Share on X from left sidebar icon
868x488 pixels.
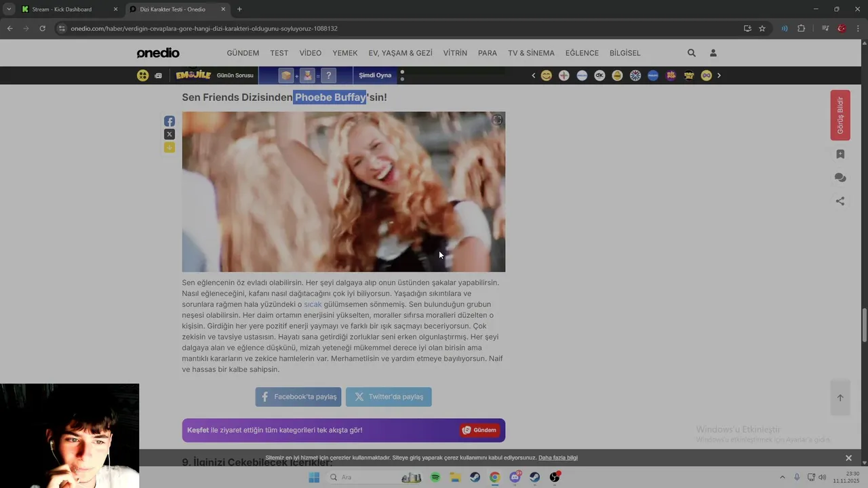(170, 134)
